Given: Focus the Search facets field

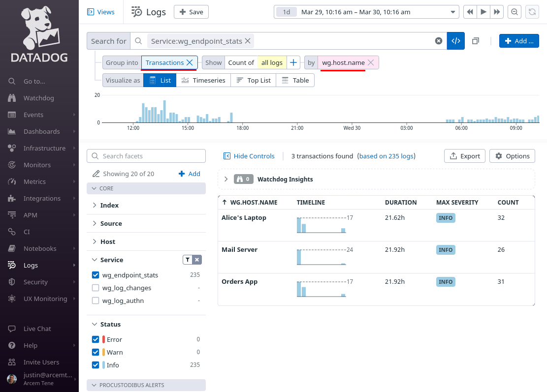Looking at the screenshot, I should tap(146, 156).
